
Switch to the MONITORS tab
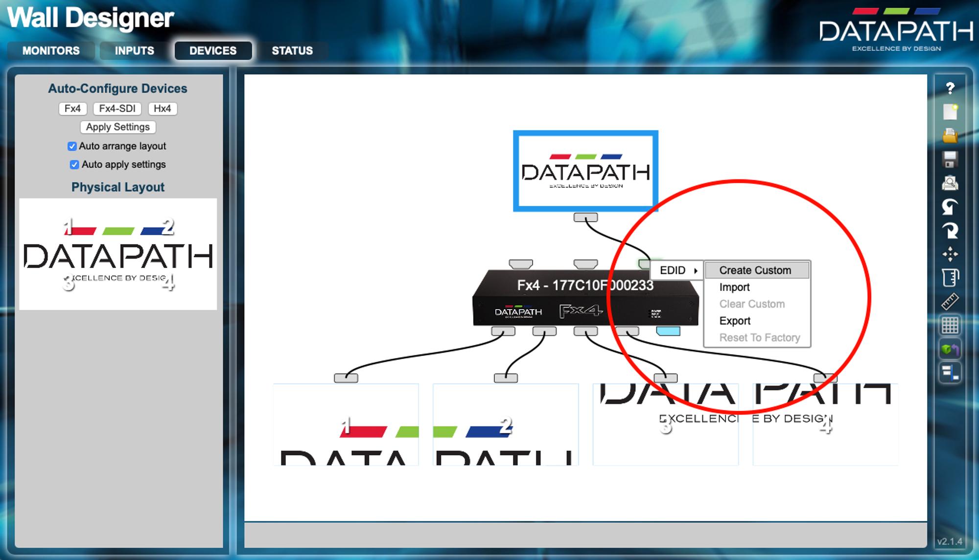pos(51,51)
